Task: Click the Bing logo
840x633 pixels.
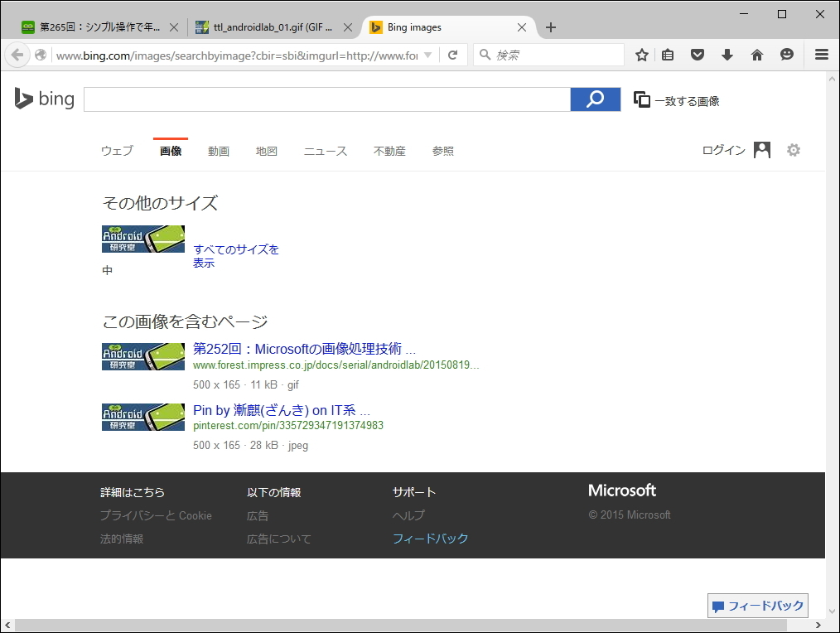Action: tap(43, 99)
